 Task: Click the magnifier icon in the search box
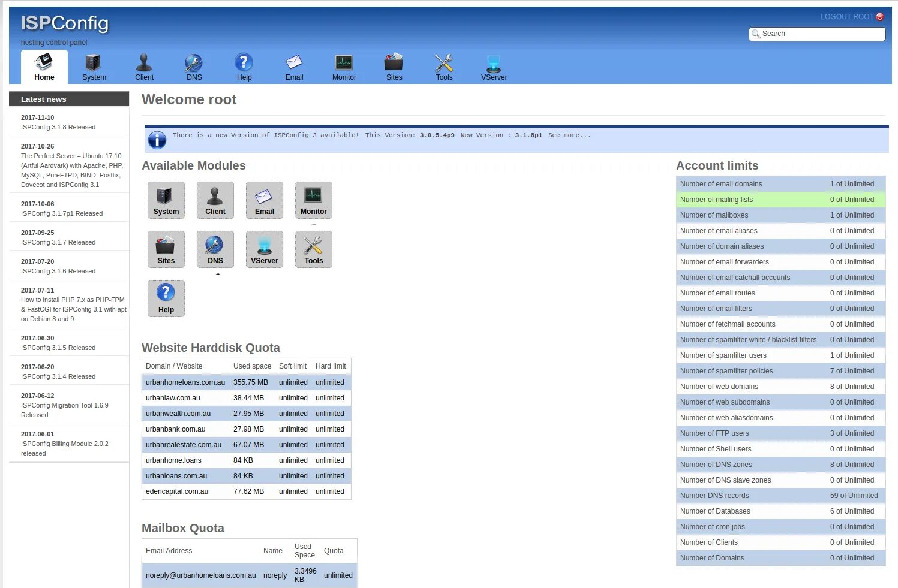pos(756,34)
